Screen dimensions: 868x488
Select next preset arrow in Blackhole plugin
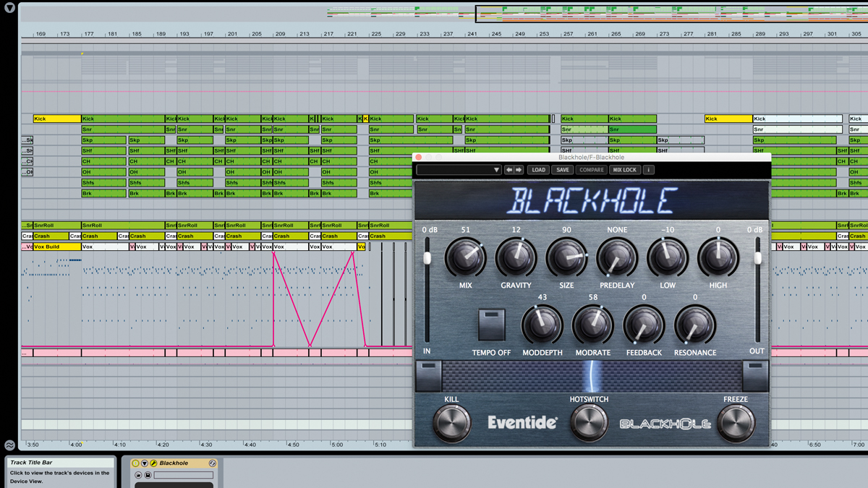pyautogui.click(x=519, y=170)
